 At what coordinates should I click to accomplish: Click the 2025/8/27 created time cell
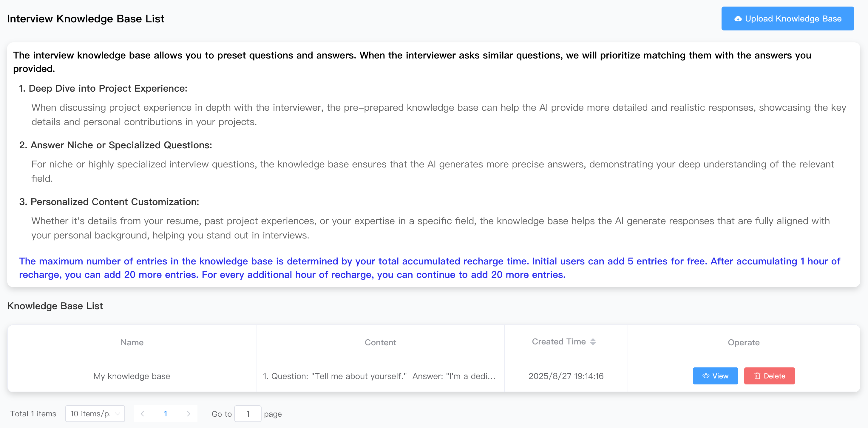pos(566,376)
